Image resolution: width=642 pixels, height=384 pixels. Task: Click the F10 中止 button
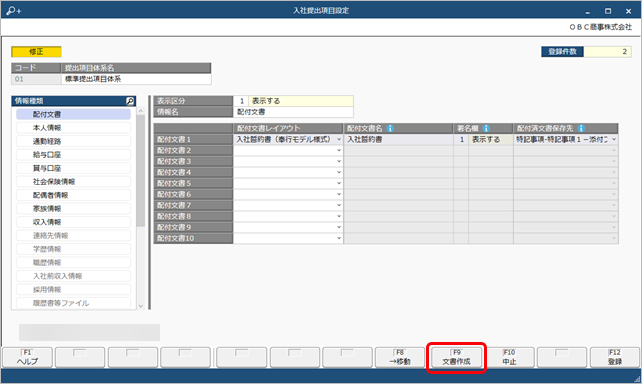(x=509, y=357)
